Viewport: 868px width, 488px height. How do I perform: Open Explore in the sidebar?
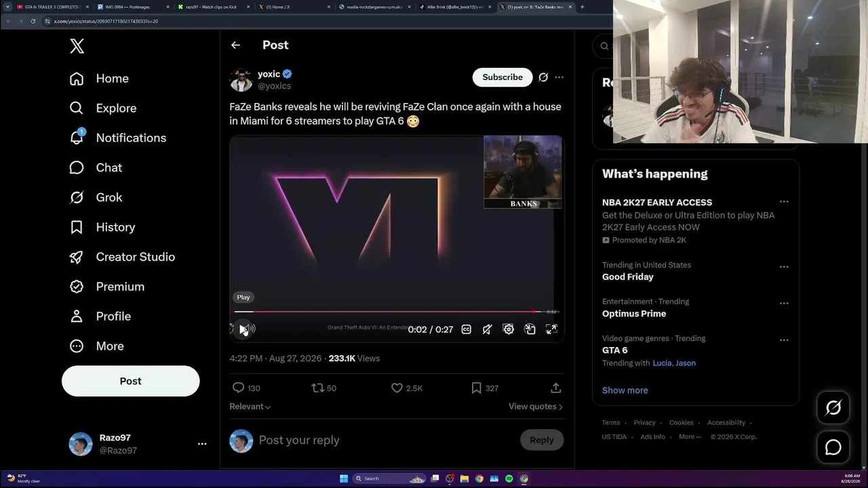click(103, 108)
